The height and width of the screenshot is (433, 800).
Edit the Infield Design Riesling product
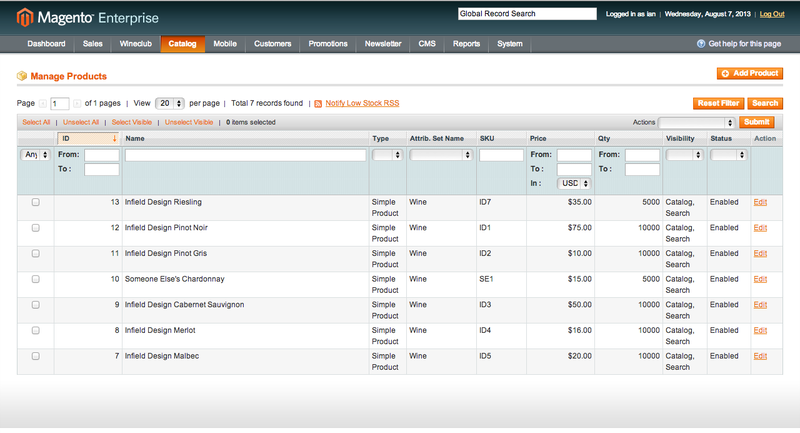click(760, 202)
